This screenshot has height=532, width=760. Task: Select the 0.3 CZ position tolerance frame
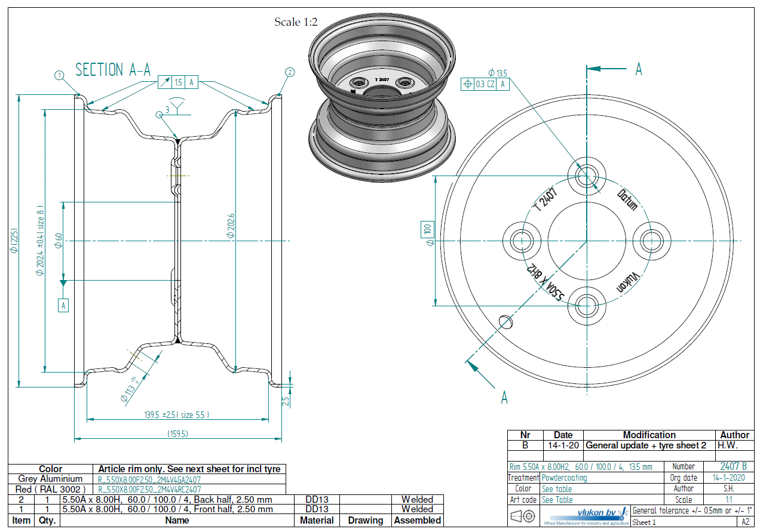(x=485, y=84)
